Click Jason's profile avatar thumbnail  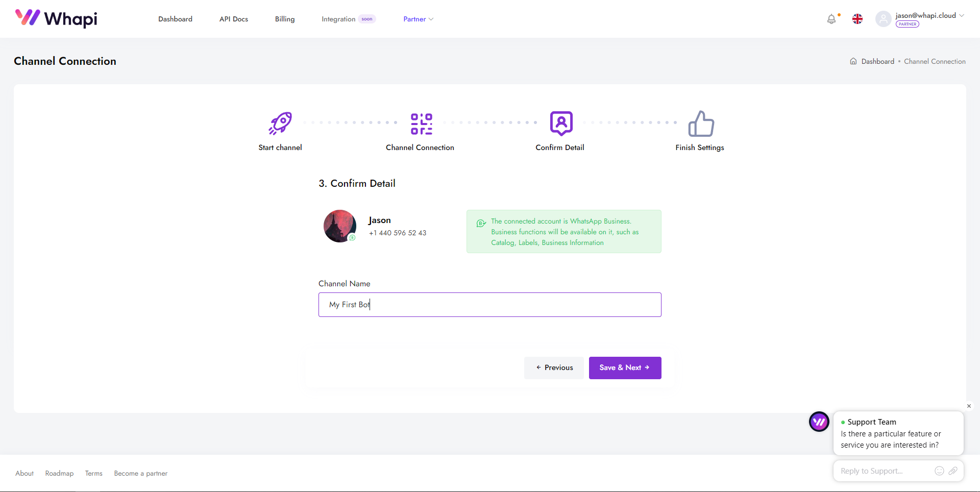point(339,226)
